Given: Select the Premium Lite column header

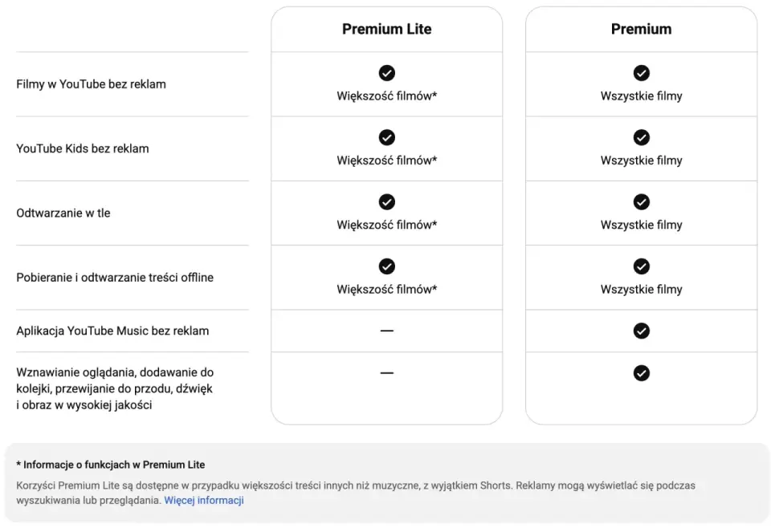Looking at the screenshot, I should pos(386,29).
